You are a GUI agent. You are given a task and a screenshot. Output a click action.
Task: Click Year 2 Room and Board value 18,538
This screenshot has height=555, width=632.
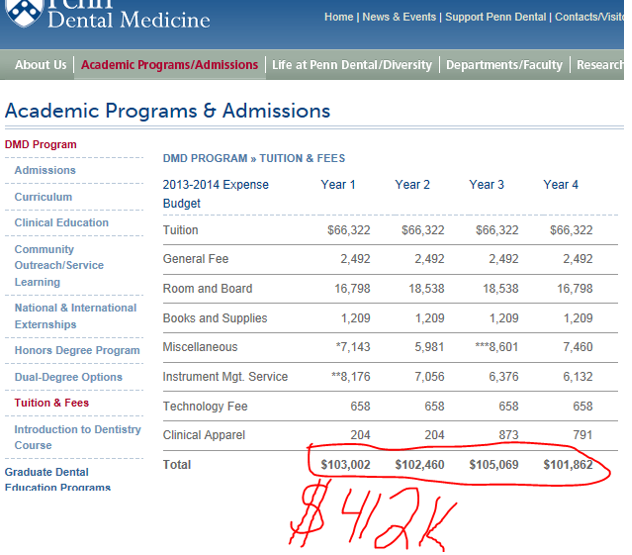click(x=426, y=289)
